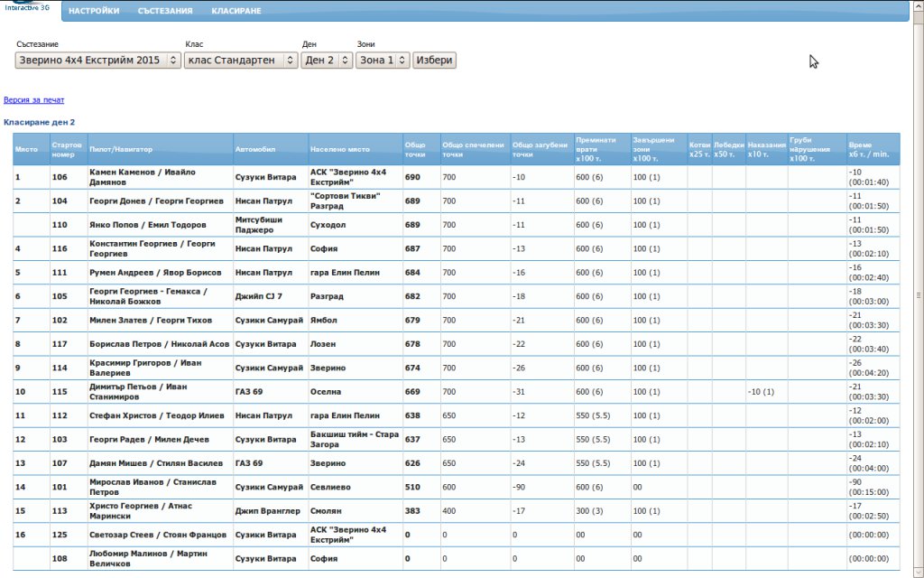Expand the Ден 2 day selector
This screenshot has height=578, width=924.
pos(326,61)
